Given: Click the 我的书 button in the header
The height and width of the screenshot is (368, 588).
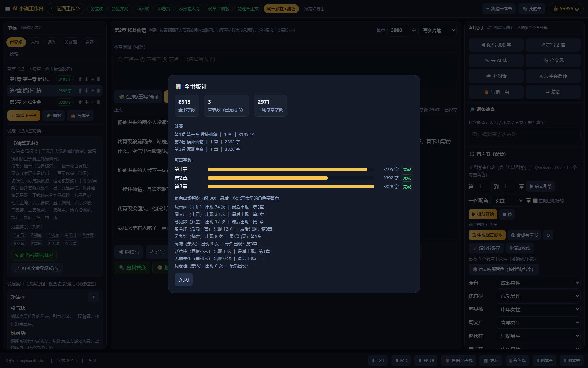Looking at the screenshot, I should (532, 9).
